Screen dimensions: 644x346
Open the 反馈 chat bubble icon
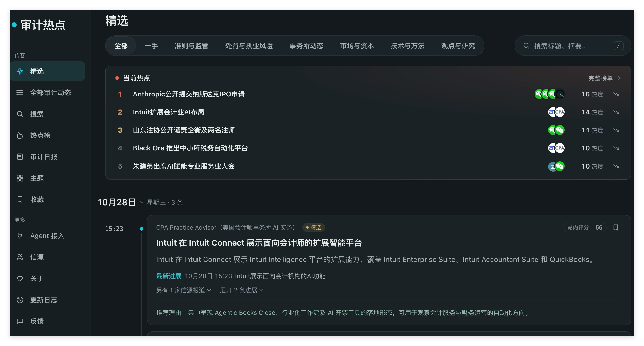20,321
